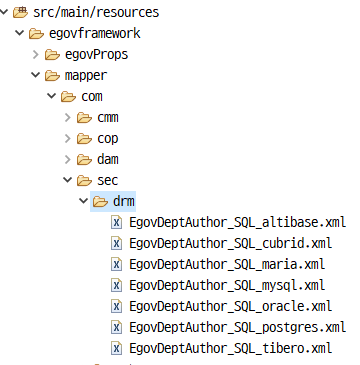Image resolution: width=360 pixels, height=365 pixels.
Task: Click the egovProps folder icon
Action: point(52,55)
